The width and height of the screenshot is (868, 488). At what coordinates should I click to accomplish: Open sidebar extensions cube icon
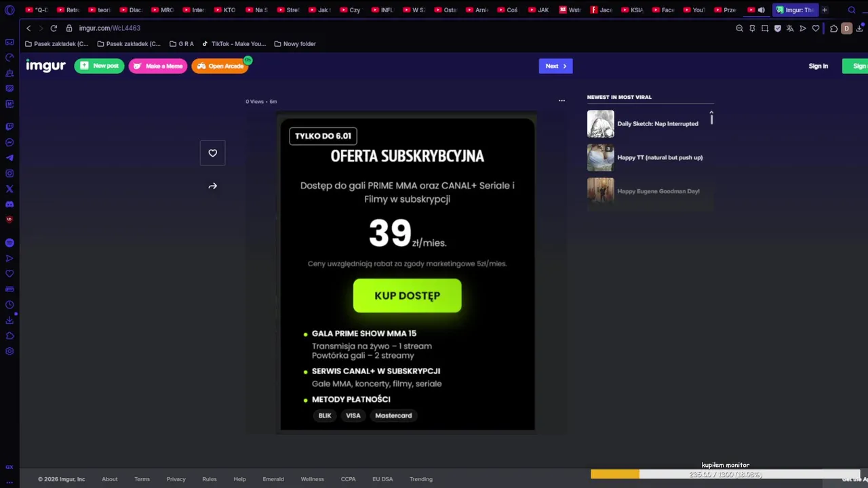tap(9, 336)
